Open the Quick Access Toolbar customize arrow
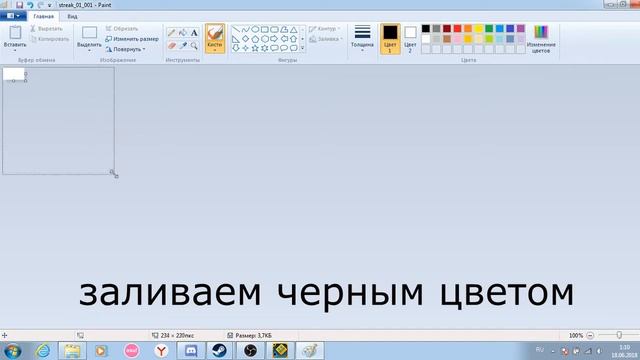The image size is (640, 360). pyautogui.click(x=49, y=5)
